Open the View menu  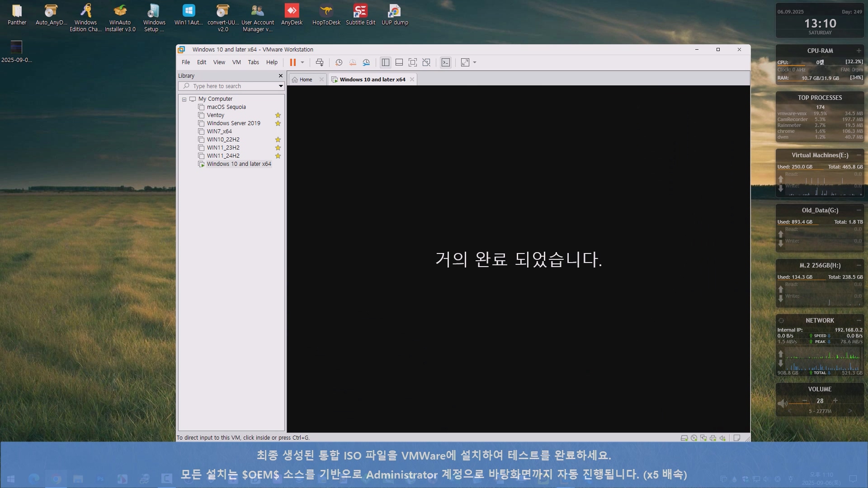coord(219,62)
